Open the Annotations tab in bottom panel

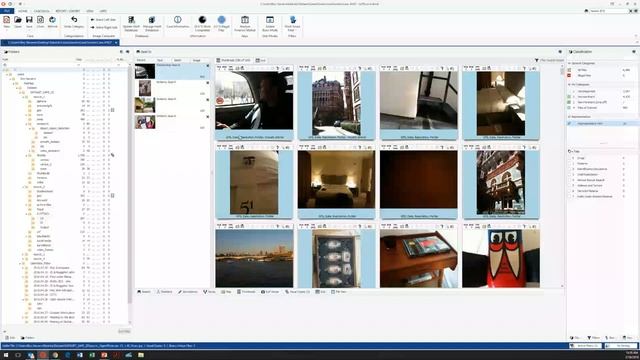(x=188, y=292)
